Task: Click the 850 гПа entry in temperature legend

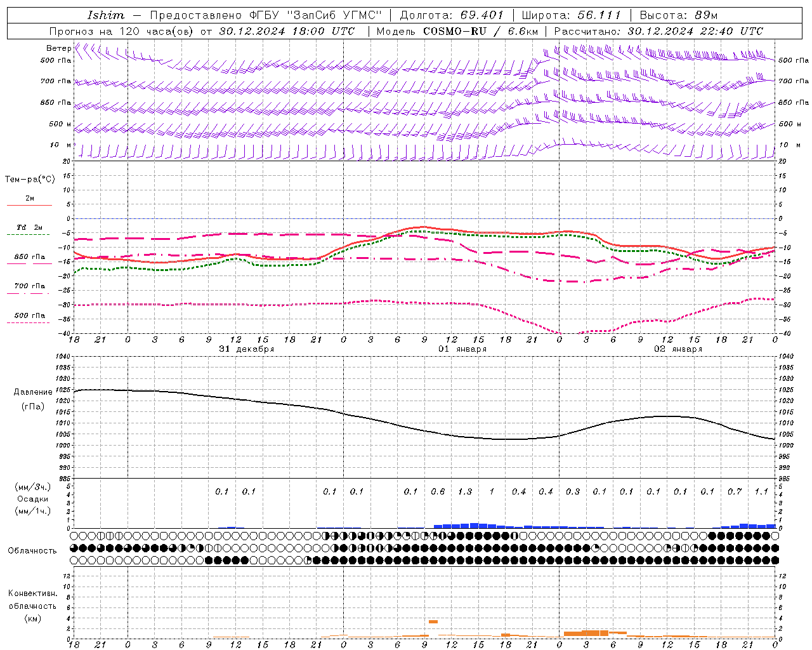Action: [x=30, y=257]
